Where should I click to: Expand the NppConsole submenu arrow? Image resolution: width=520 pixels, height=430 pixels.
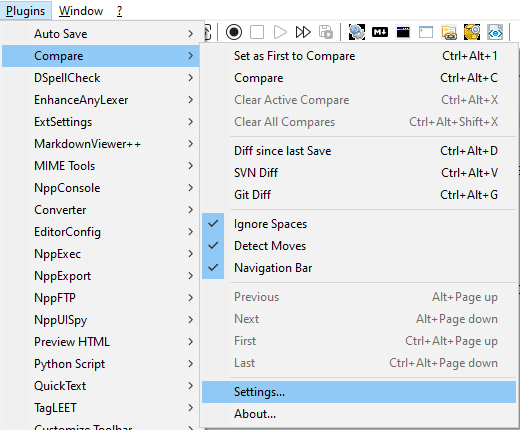(x=190, y=188)
